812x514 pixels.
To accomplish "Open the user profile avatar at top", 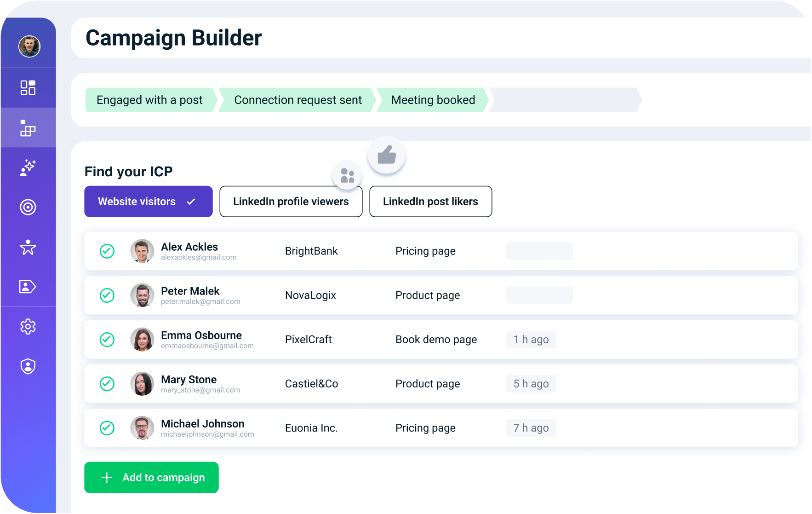I will point(29,46).
